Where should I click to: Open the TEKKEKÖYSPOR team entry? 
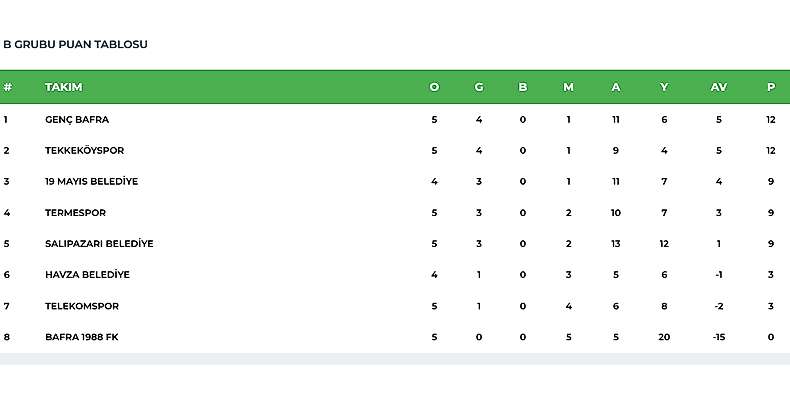(x=84, y=151)
